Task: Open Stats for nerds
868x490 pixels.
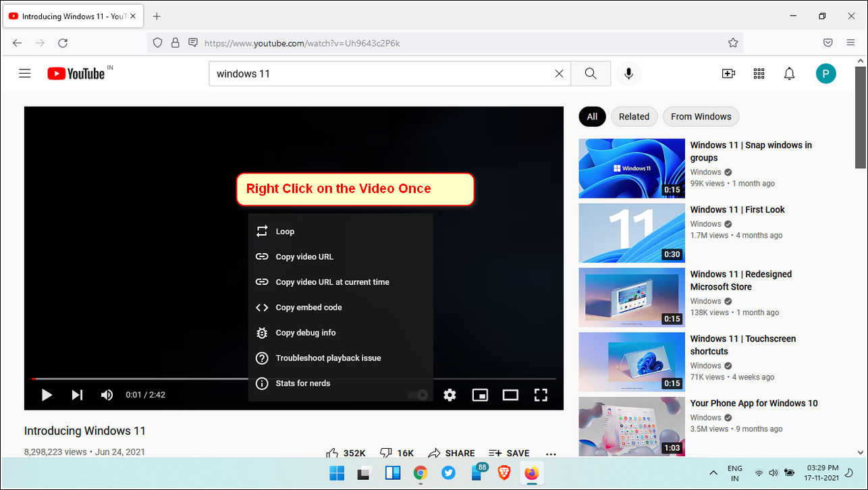Action: 340,383
